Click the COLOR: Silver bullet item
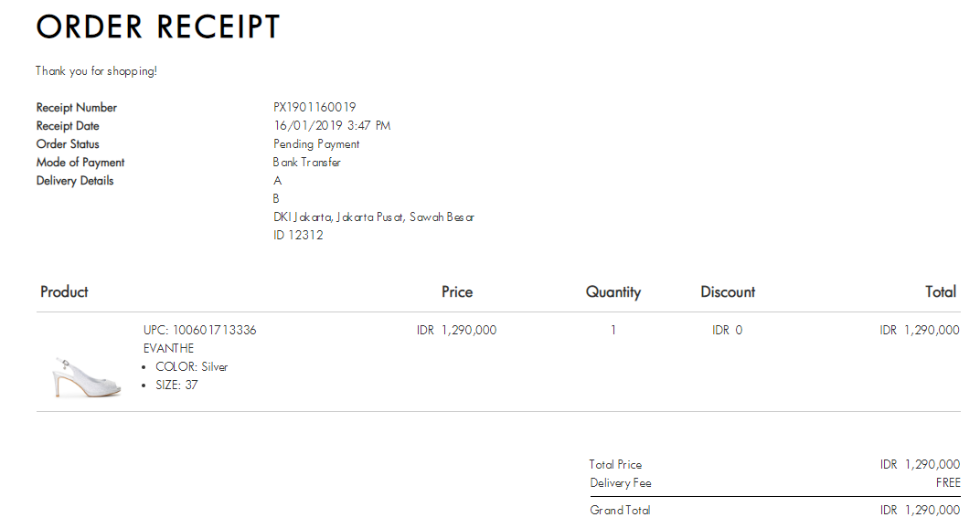980x528 pixels. [x=191, y=367]
